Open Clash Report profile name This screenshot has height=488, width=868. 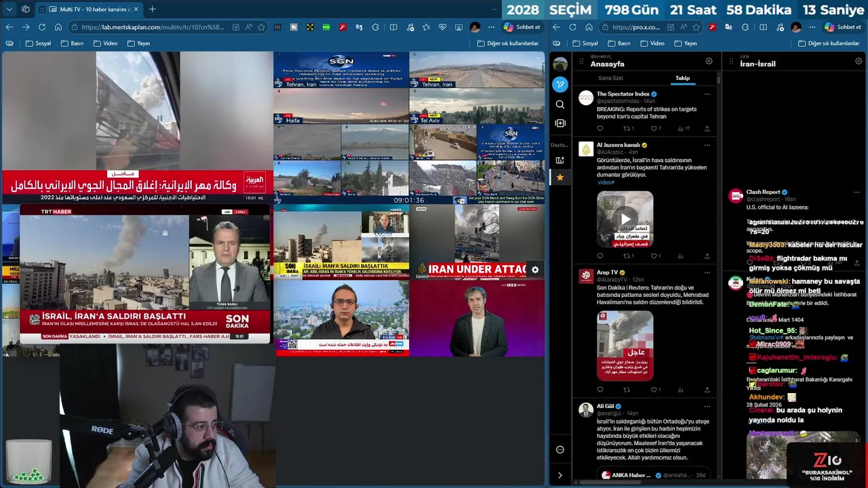763,192
